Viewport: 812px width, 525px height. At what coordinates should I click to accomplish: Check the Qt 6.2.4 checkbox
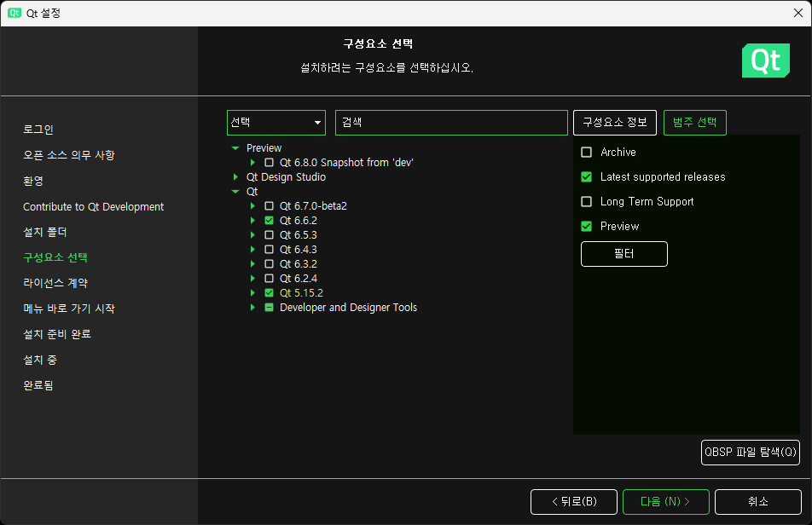(269, 279)
